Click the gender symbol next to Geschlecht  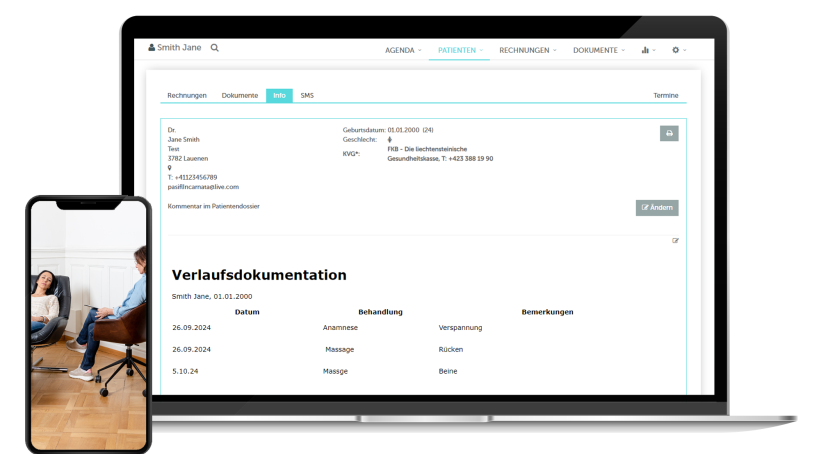[x=390, y=140]
